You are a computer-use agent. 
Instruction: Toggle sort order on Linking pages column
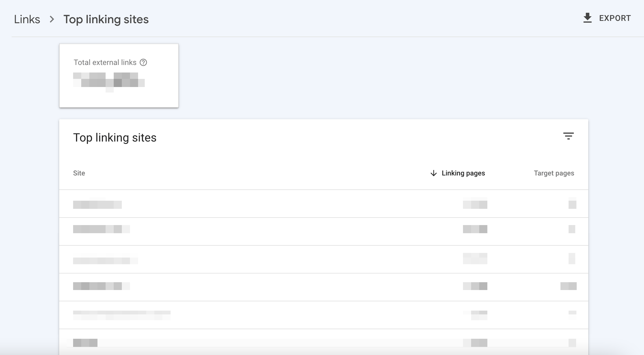pyautogui.click(x=463, y=173)
